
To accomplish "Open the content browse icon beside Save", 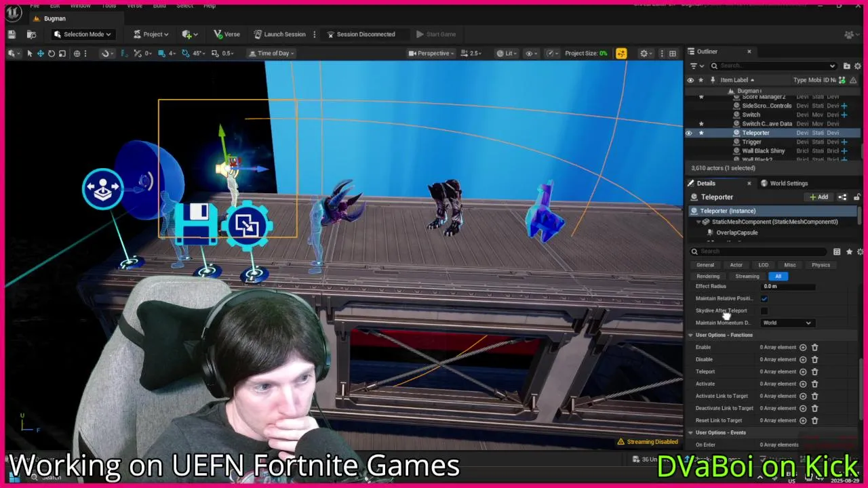I will click(x=31, y=34).
